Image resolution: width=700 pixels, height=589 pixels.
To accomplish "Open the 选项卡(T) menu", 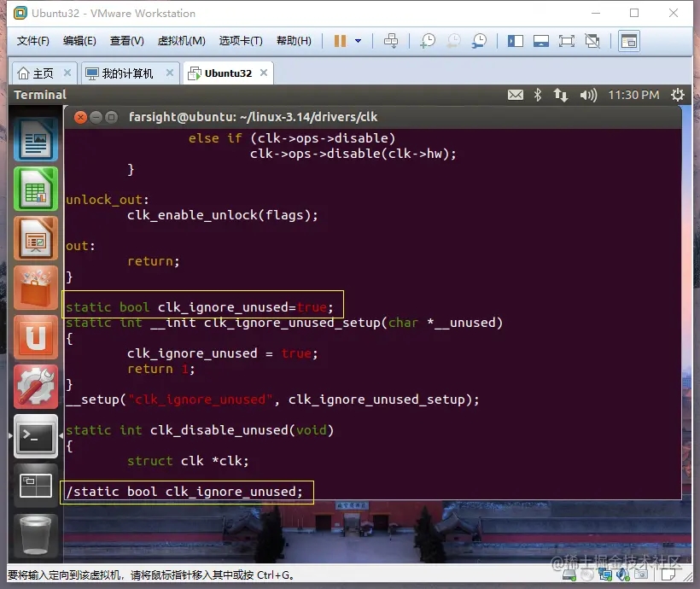I will pyautogui.click(x=241, y=41).
